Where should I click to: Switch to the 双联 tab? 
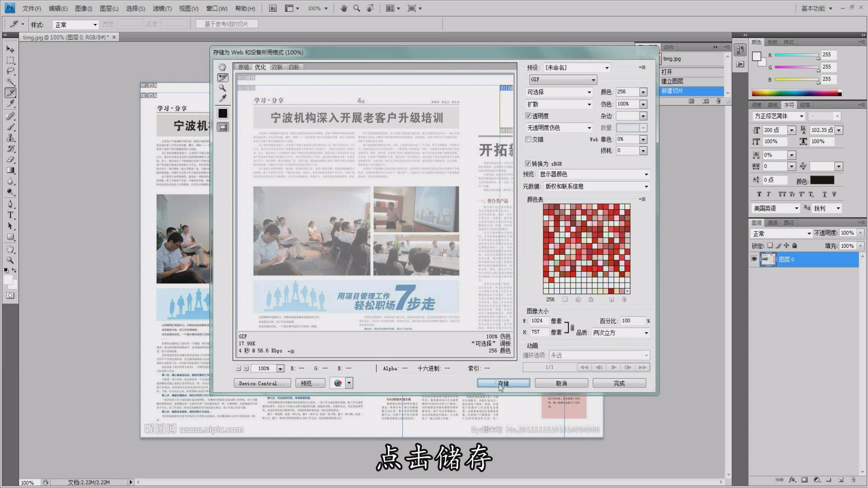click(277, 67)
